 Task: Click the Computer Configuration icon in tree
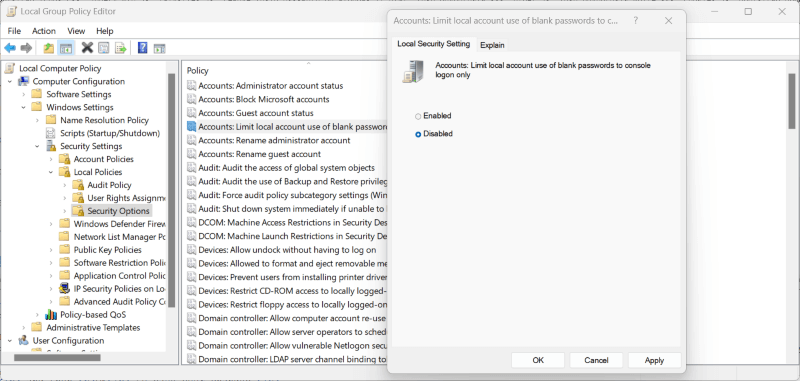pyautogui.click(x=23, y=81)
